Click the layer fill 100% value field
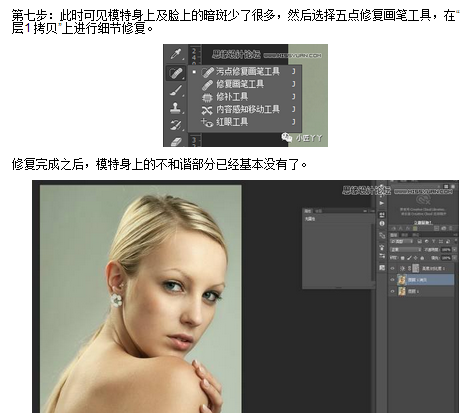Image resolution: width=460 pixels, height=413 pixels. point(446,258)
